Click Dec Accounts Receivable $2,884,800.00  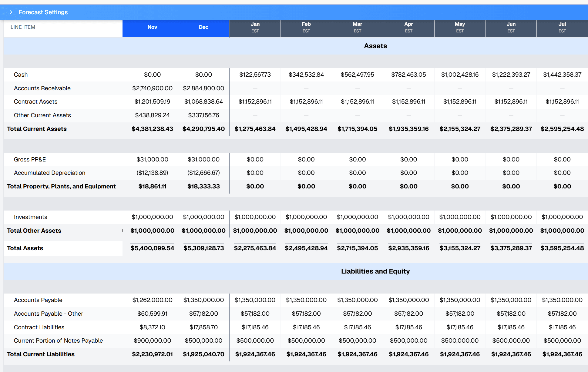coord(203,88)
